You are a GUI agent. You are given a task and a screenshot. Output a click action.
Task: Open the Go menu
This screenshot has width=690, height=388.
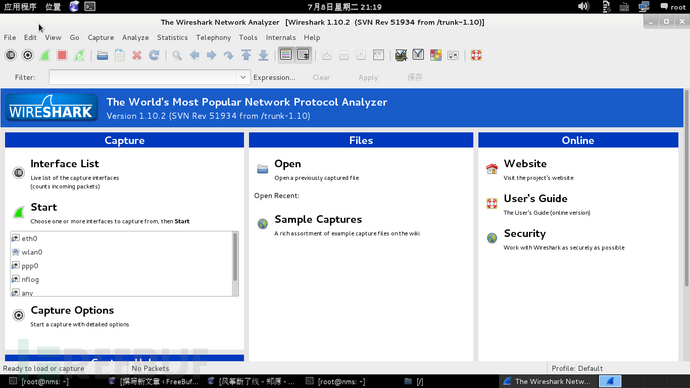click(x=74, y=37)
